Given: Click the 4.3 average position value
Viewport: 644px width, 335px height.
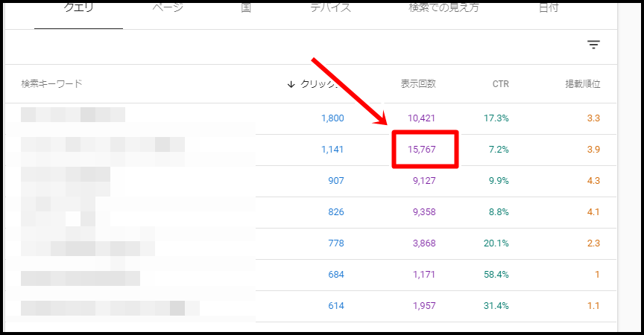Looking at the screenshot, I should tap(593, 181).
